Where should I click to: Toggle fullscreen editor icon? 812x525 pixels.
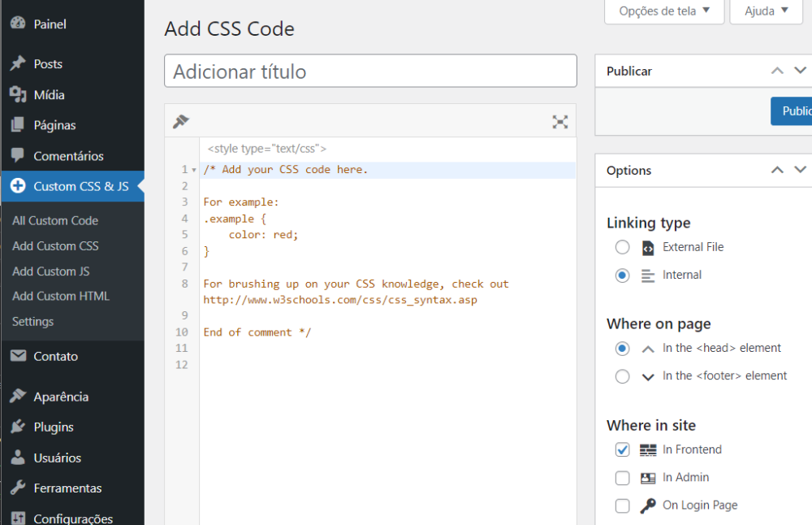(559, 122)
